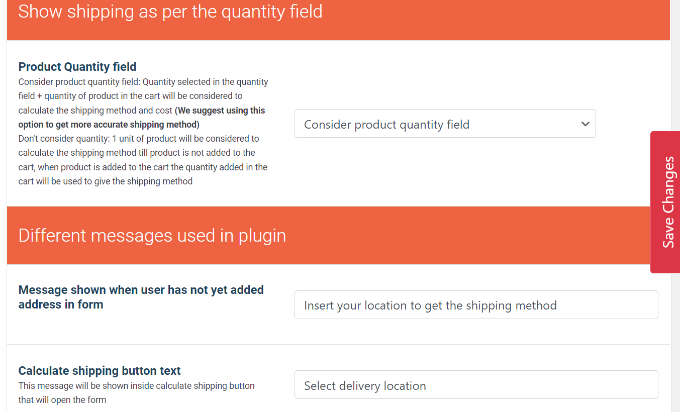Click 'Show shipping as per the quantity field' header
Viewport: 680px width, 412px height.
[x=171, y=13]
